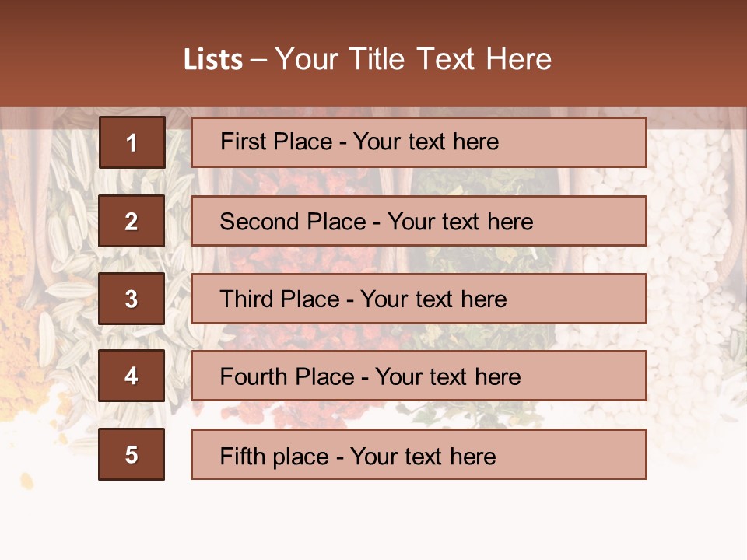Select the 'Your Title Text Here' heading
The image size is (747, 560).
tap(413, 60)
